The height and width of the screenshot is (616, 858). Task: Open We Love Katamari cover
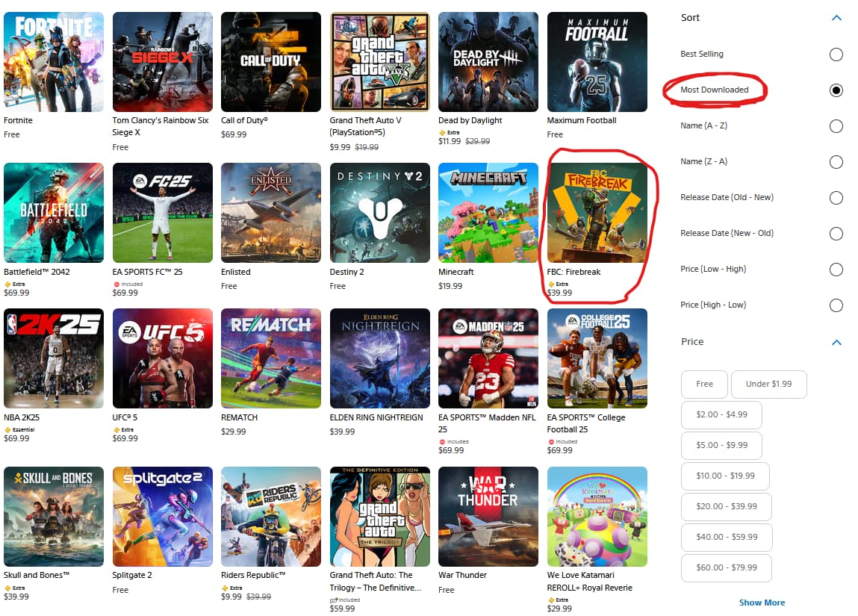(x=597, y=517)
